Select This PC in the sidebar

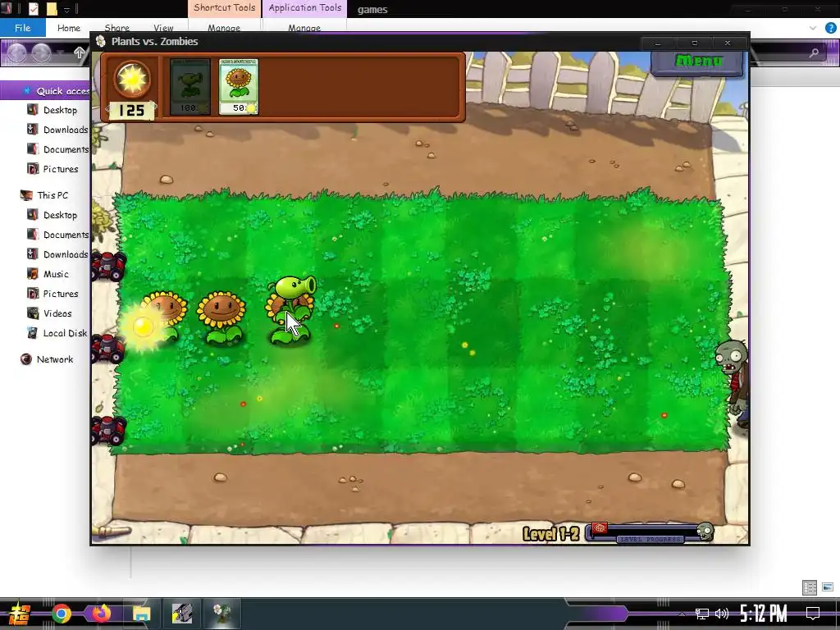tap(52, 195)
